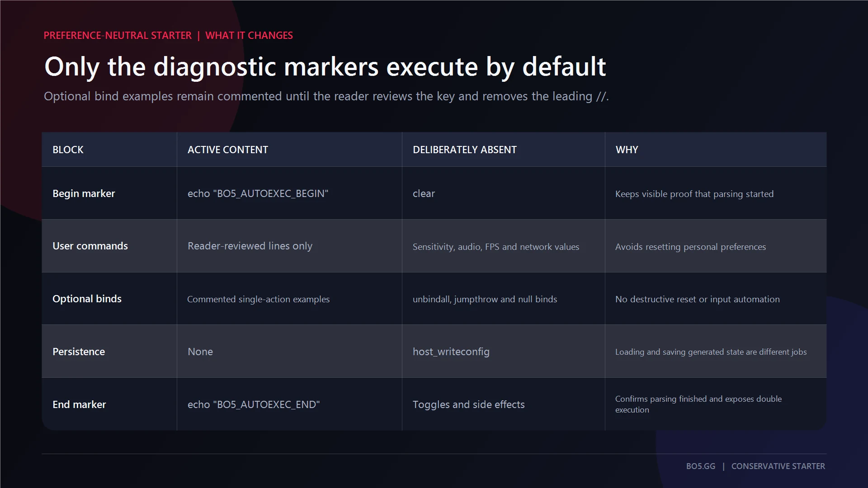
Task: Select the 'Optional binds' row label
Action: pos(87,299)
